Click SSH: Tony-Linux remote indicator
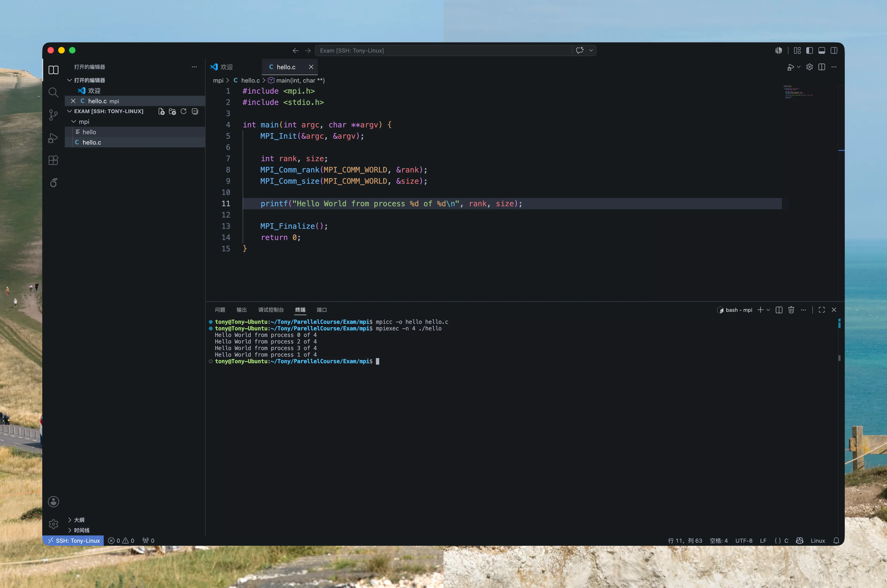 tap(73, 541)
